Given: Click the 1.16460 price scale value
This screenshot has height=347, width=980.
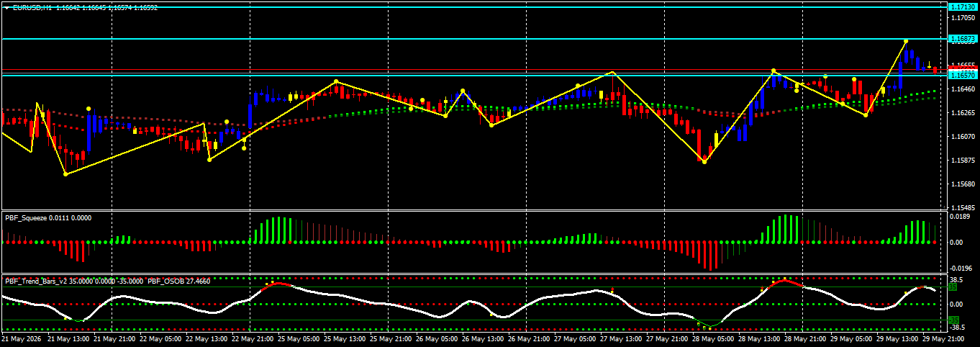Looking at the screenshot, I should [x=963, y=89].
